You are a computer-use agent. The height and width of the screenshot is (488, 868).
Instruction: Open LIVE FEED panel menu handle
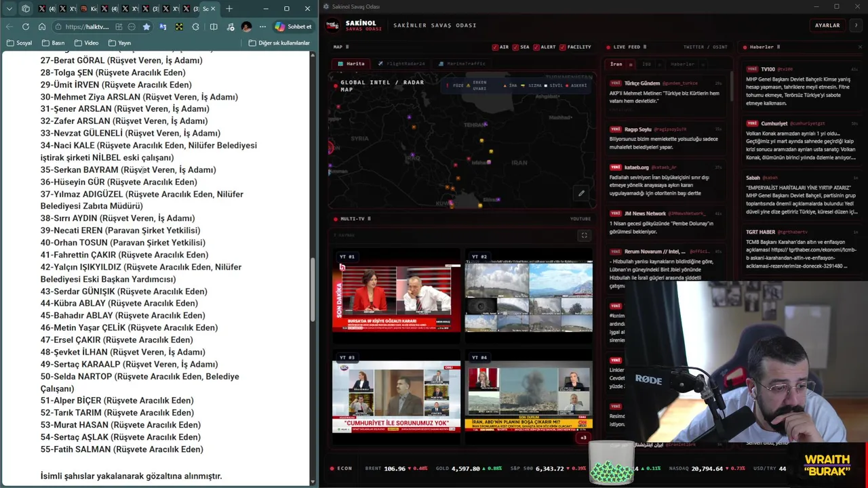tap(644, 47)
